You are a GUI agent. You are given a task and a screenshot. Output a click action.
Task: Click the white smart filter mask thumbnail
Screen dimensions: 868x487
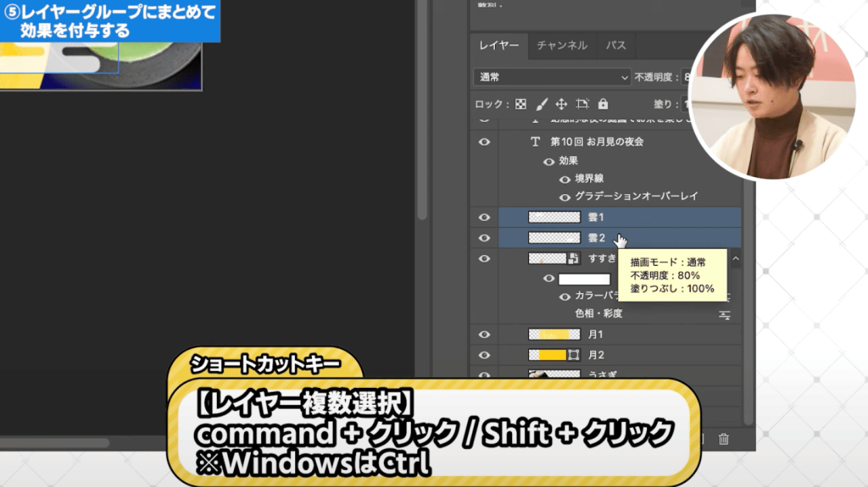pos(584,279)
